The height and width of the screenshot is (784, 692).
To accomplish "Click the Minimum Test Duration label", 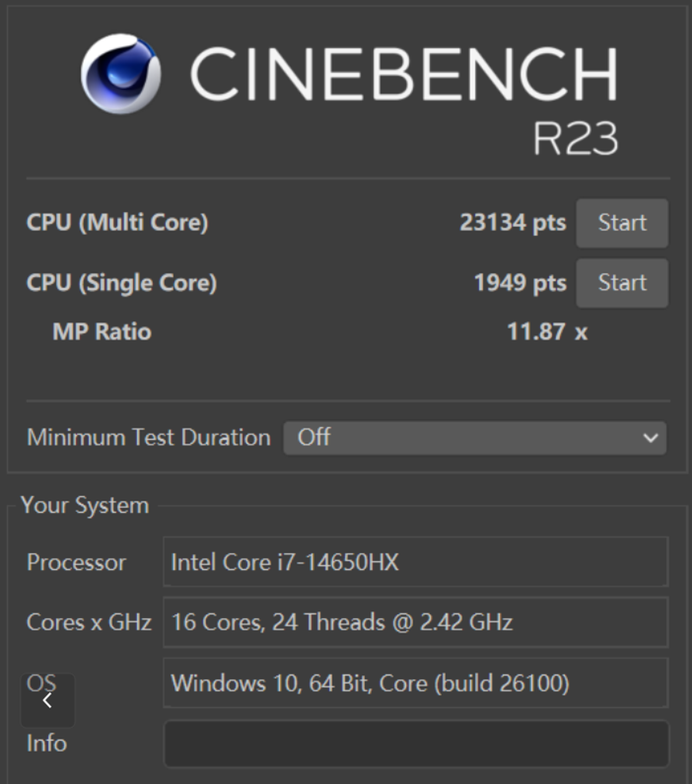I will [x=148, y=438].
